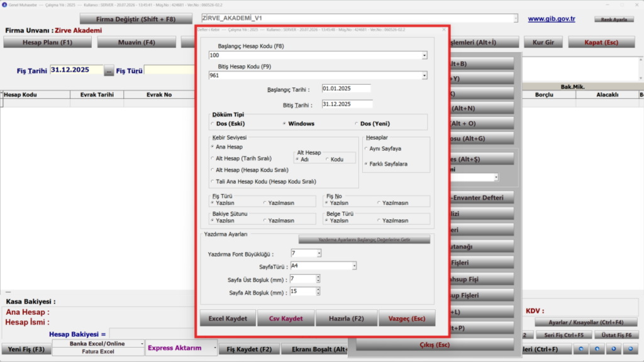Viewport: 644px width, 362px height.
Task: Adjust Sayfa Alt Boşluk spinner
Action: tap(318, 292)
